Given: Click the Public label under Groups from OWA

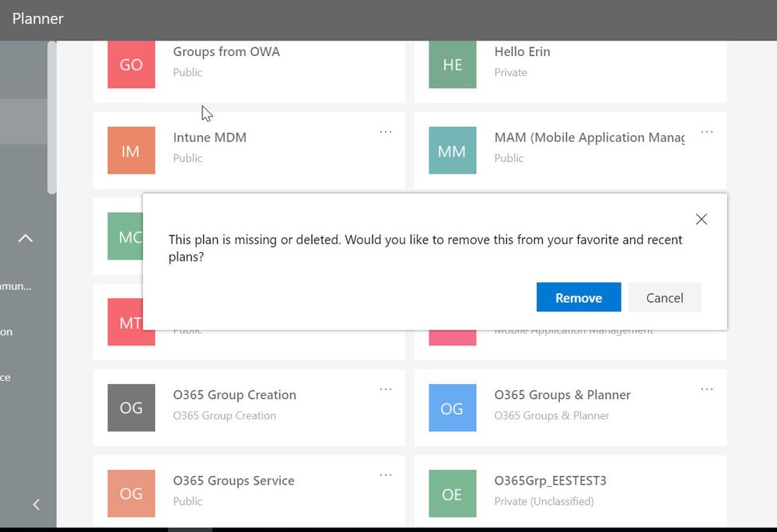Looking at the screenshot, I should point(187,72).
